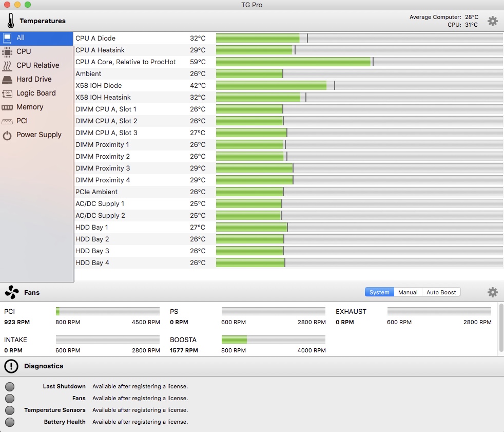This screenshot has width=504, height=432.
Task: Click the 59°C ProcHot temperature bar
Action: (359, 62)
